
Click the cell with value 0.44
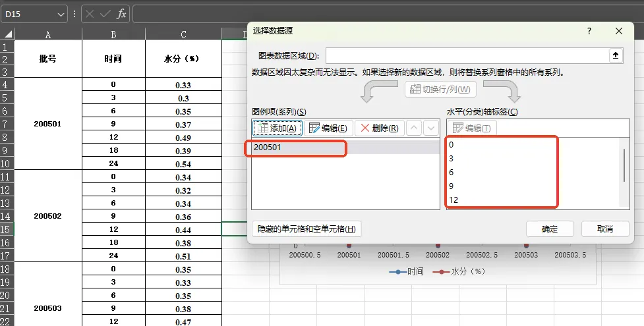point(184,229)
